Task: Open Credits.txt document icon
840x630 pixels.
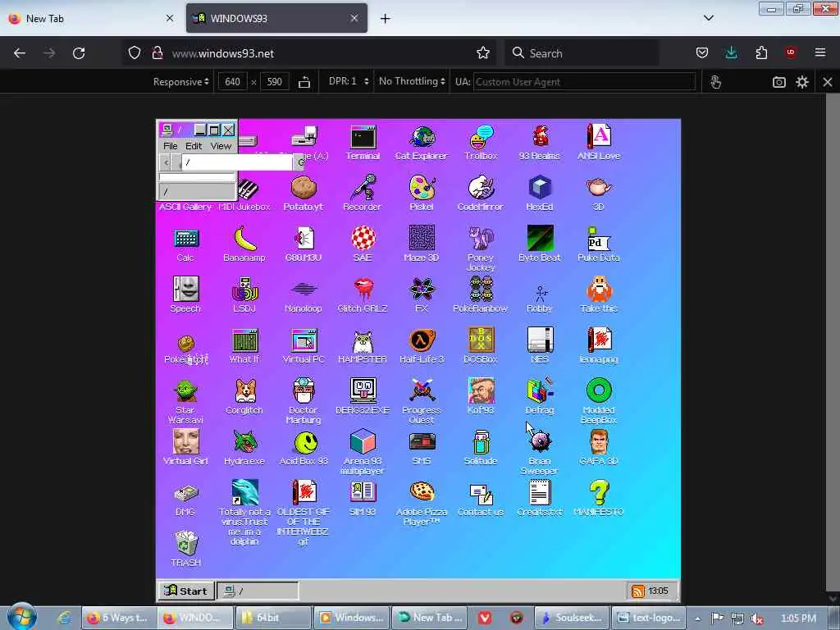Action: point(540,499)
